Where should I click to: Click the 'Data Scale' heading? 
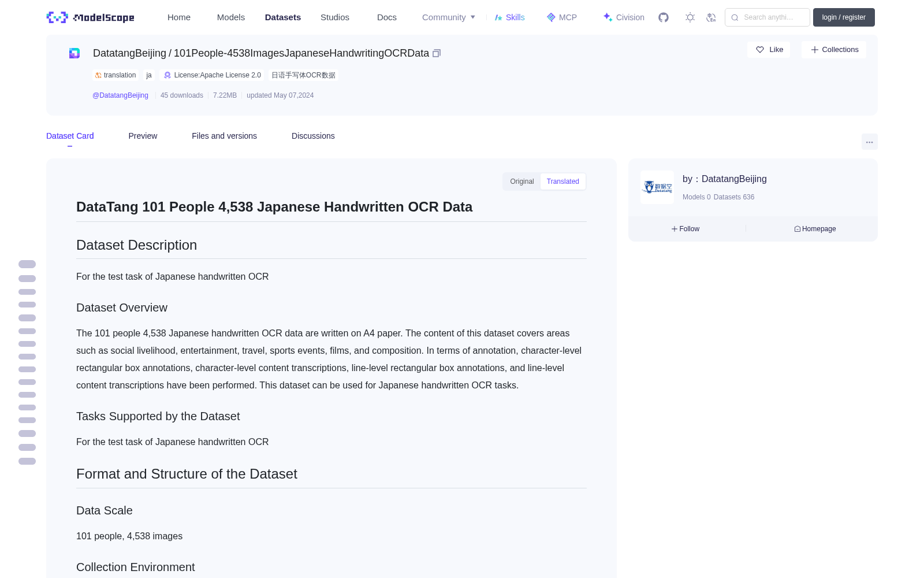click(105, 511)
